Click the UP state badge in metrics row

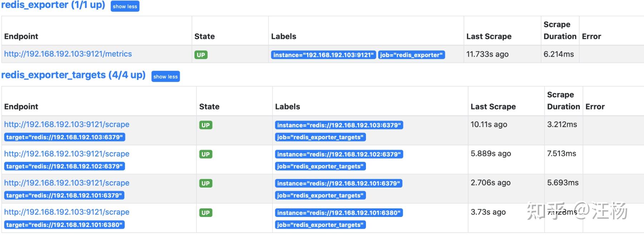[201, 55]
